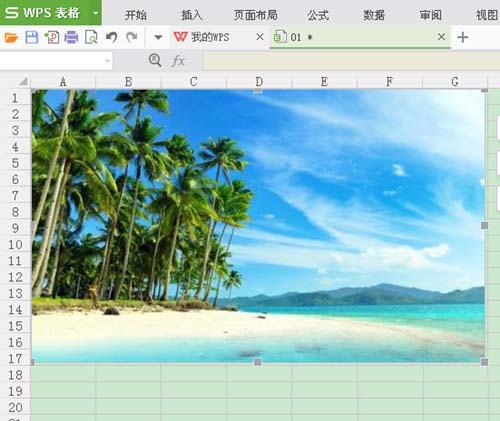
Task: Close the 我的WPS tab
Action: (x=260, y=37)
